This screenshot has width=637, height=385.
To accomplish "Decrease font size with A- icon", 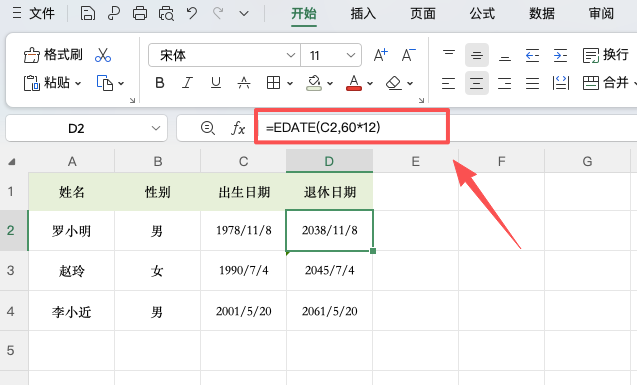I will tap(408, 55).
